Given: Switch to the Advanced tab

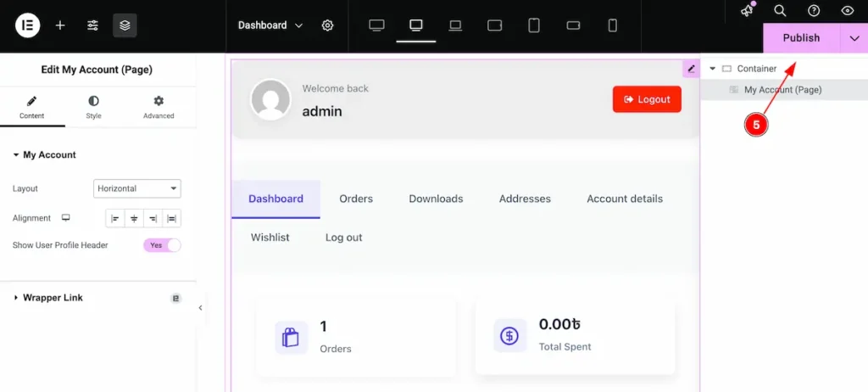Looking at the screenshot, I should click(159, 107).
